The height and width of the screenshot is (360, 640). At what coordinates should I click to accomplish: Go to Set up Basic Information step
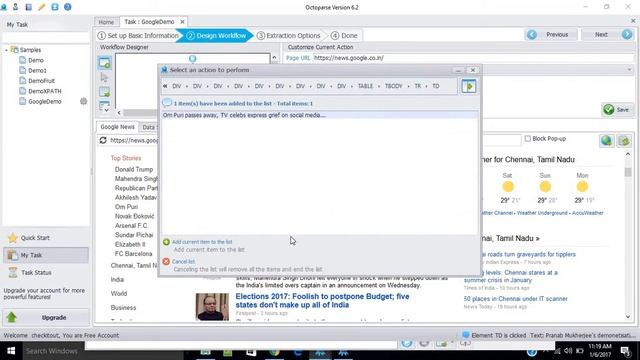click(x=138, y=36)
